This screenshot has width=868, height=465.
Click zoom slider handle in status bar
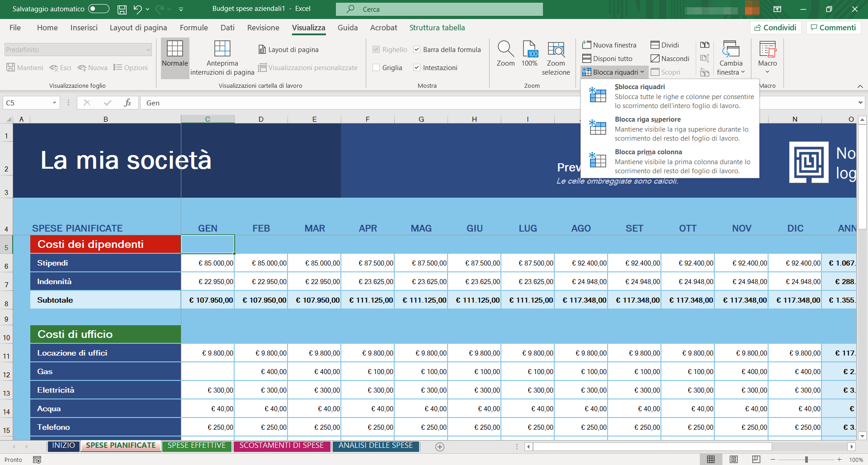click(806, 460)
